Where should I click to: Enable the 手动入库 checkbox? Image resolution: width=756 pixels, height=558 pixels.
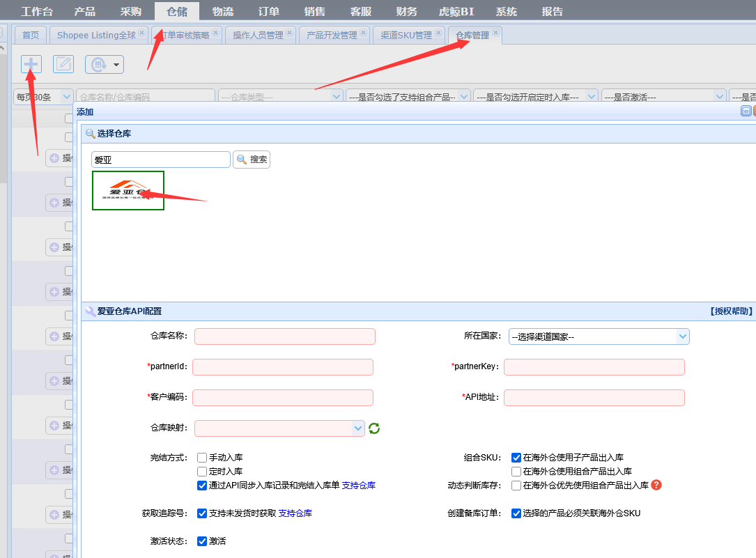202,458
